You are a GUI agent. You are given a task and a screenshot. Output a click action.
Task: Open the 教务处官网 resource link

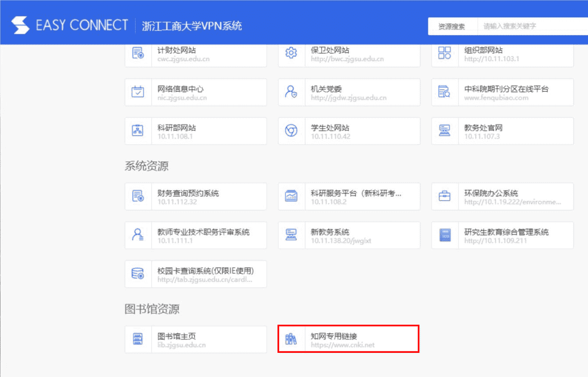[x=484, y=128]
